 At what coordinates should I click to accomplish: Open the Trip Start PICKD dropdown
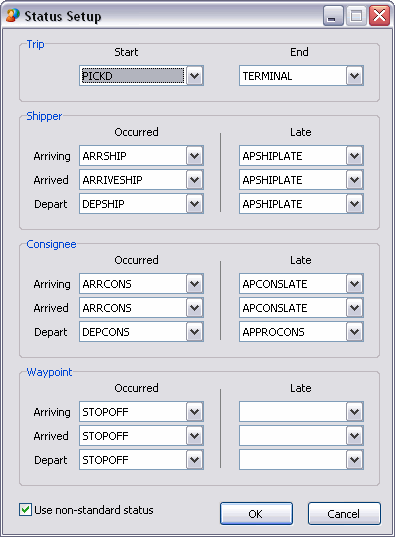[x=195, y=76]
